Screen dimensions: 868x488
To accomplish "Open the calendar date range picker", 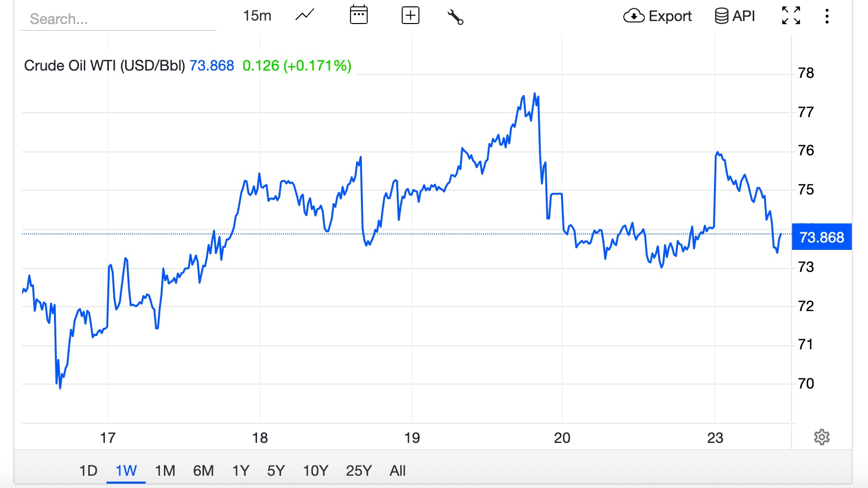I will 358,15.
